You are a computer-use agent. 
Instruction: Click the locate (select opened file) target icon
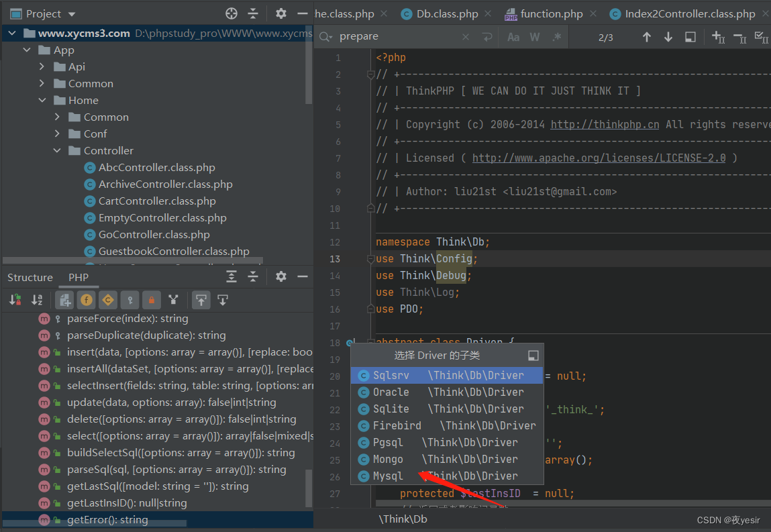(232, 13)
